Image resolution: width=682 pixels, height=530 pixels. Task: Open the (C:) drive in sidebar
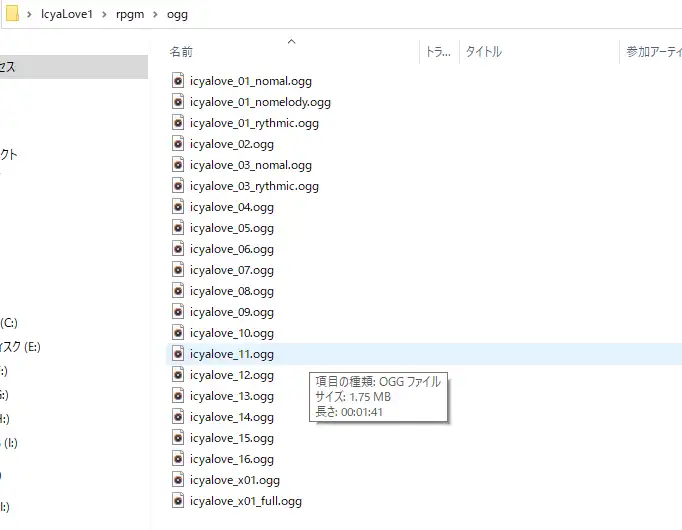pos(9,323)
